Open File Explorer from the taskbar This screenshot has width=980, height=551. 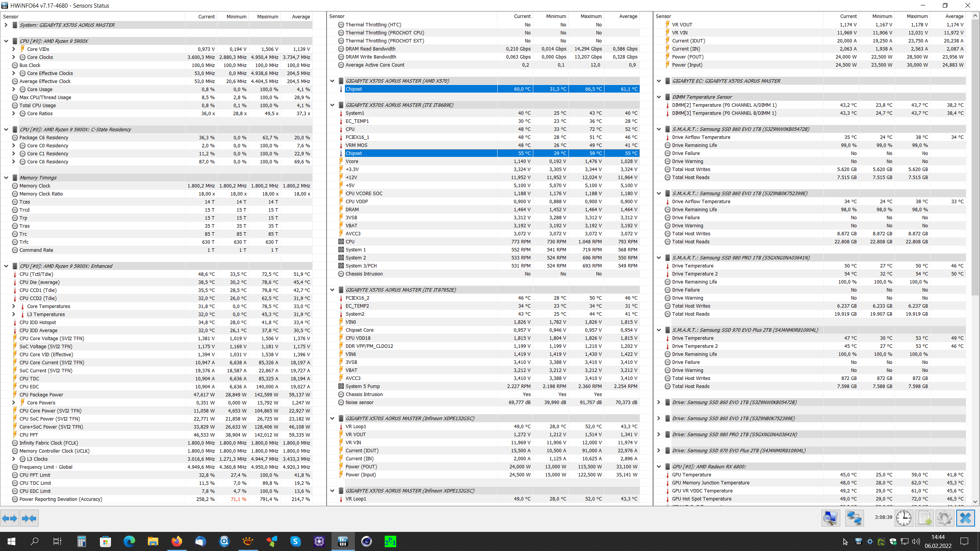153,541
